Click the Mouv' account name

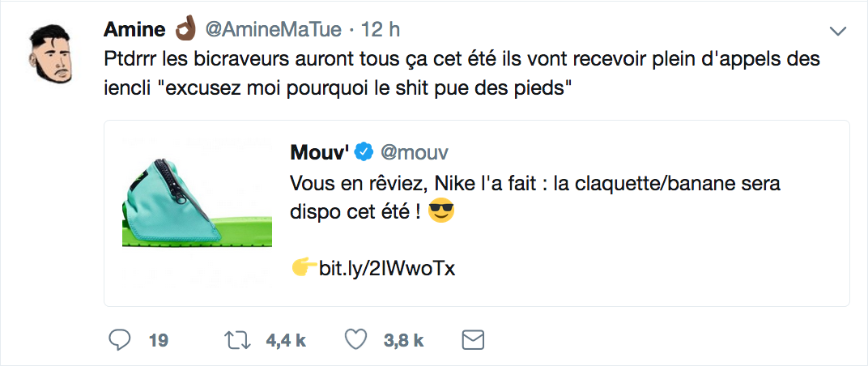pyautogui.click(x=319, y=151)
